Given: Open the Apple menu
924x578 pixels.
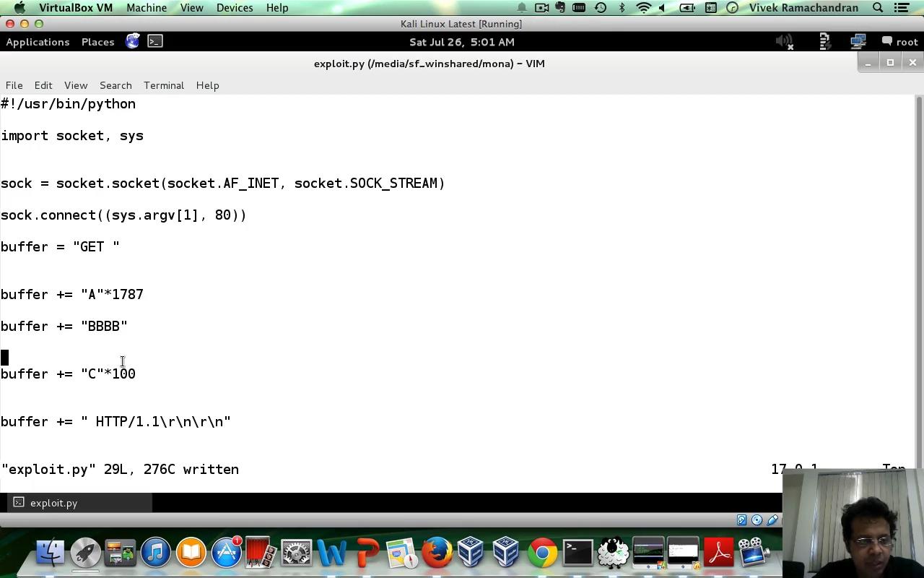Looking at the screenshot, I should click(20, 8).
